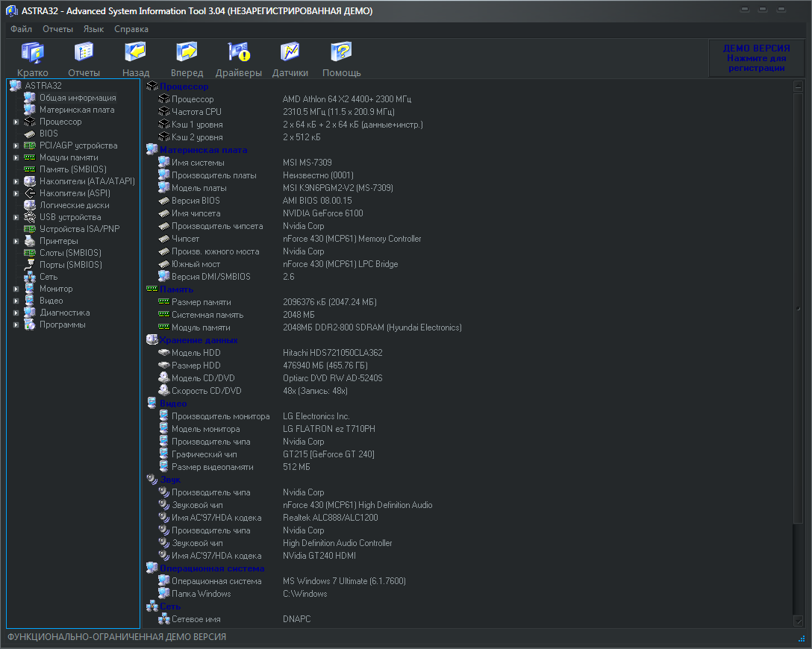Select Общая информация tree item

pyautogui.click(x=78, y=97)
